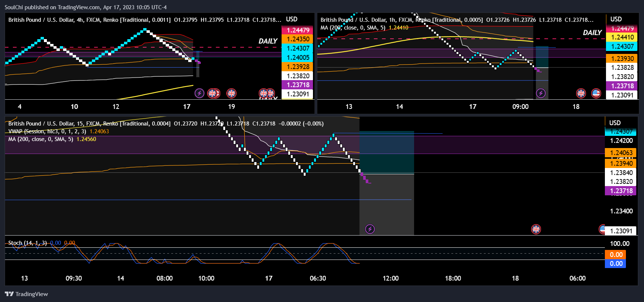Image resolution: width=644 pixels, height=302 pixels.
Task: Select the orange 1.24350 price label
Action: pos(298,39)
